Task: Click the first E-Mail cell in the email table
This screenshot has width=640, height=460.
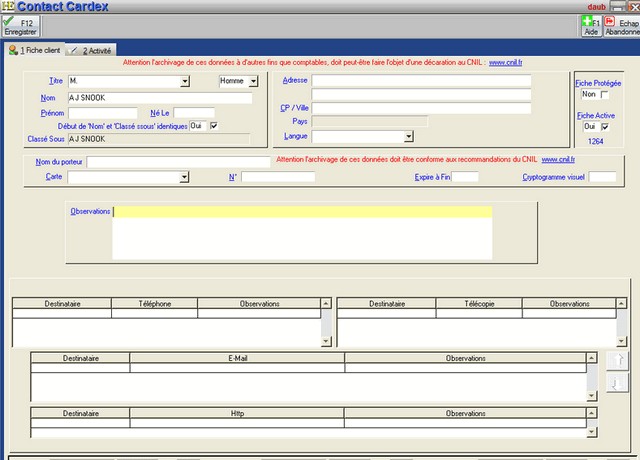Action: tap(237, 368)
